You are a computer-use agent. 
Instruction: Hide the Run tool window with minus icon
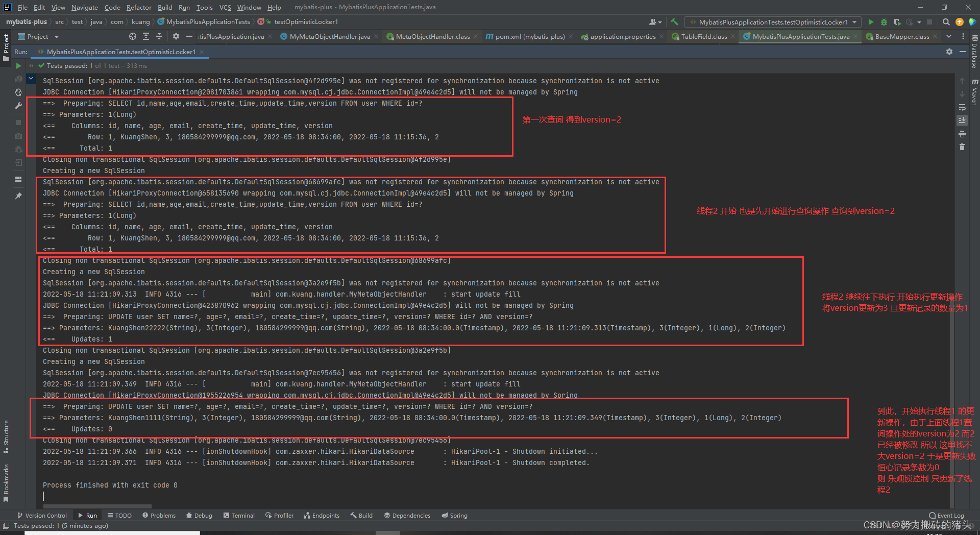pos(963,52)
